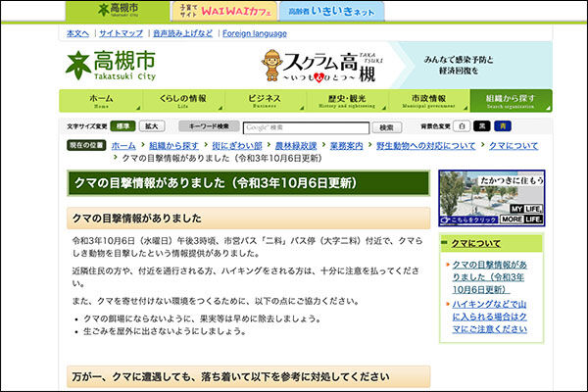Open the 歴史・観光 navigation menu
This screenshot has height=392, width=588.
point(347,101)
